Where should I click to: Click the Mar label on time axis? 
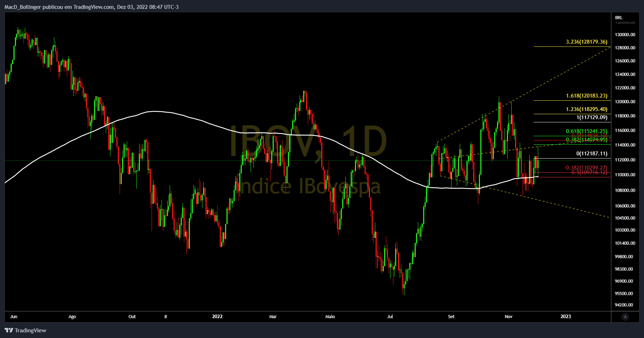(273, 316)
